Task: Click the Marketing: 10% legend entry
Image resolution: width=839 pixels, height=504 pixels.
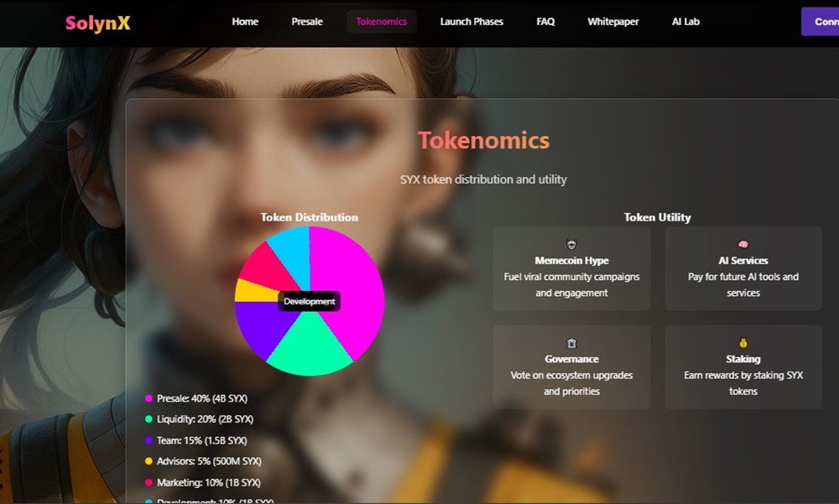Action: tap(203, 482)
